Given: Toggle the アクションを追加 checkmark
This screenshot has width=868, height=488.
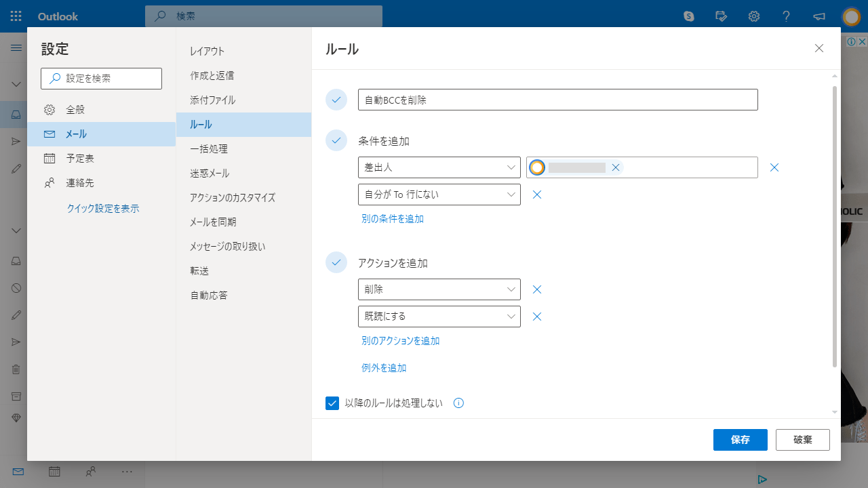Looking at the screenshot, I should [x=336, y=262].
